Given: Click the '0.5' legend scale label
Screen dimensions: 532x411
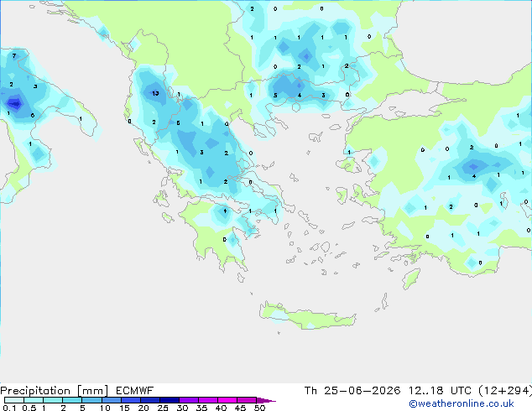Looking at the screenshot, I should (x=29, y=408).
